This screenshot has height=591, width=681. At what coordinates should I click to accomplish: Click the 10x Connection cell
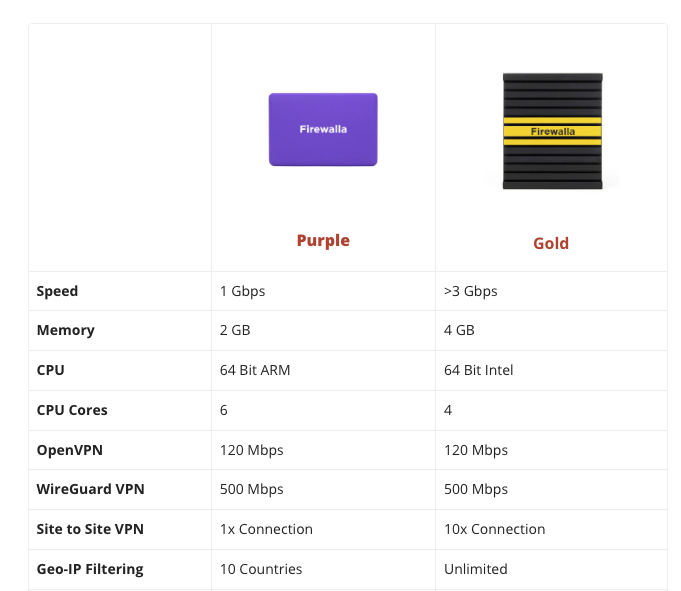(x=495, y=529)
